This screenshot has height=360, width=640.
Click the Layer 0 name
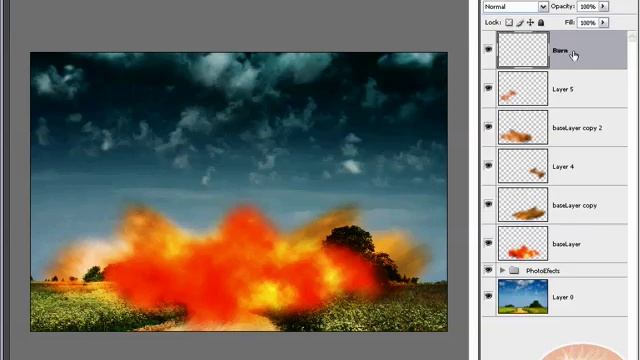click(x=563, y=297)
